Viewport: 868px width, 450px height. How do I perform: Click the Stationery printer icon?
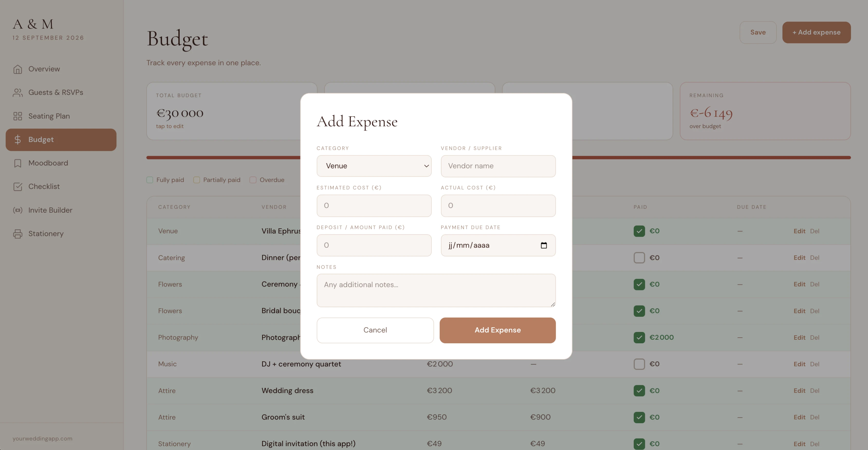point(17,233)
